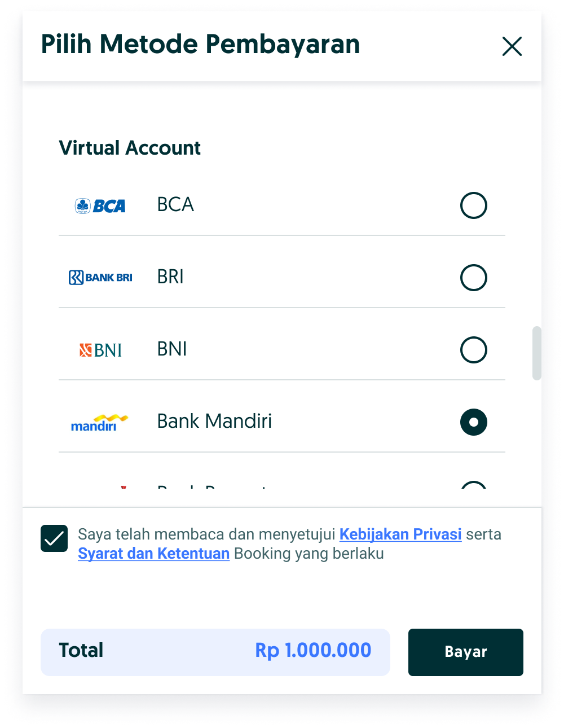This screenshot has height=728, width=564.
Task: Click the payment list scrollbar thumb
Action: [x=537, y=353]
